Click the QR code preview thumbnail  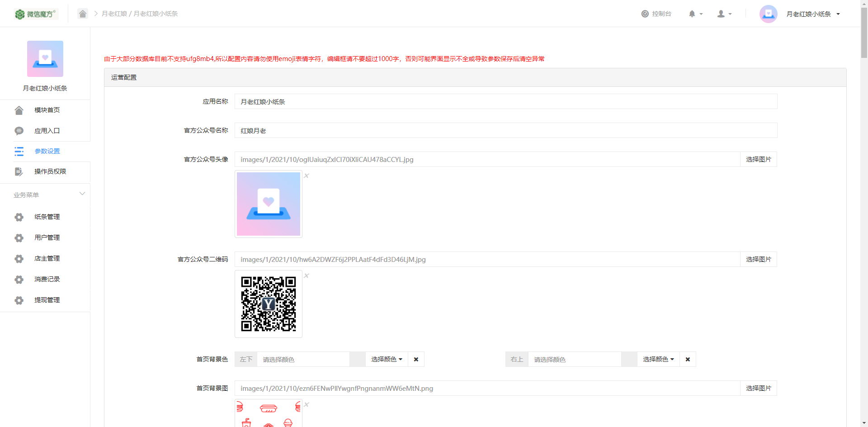[269, 304]
